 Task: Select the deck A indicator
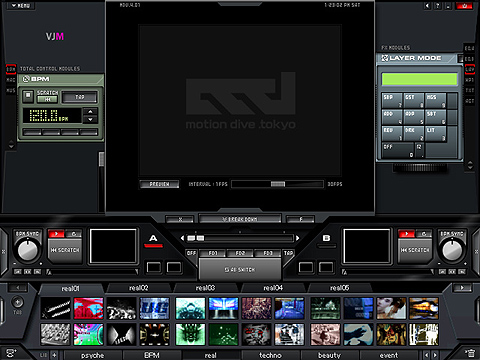point(153,241)
